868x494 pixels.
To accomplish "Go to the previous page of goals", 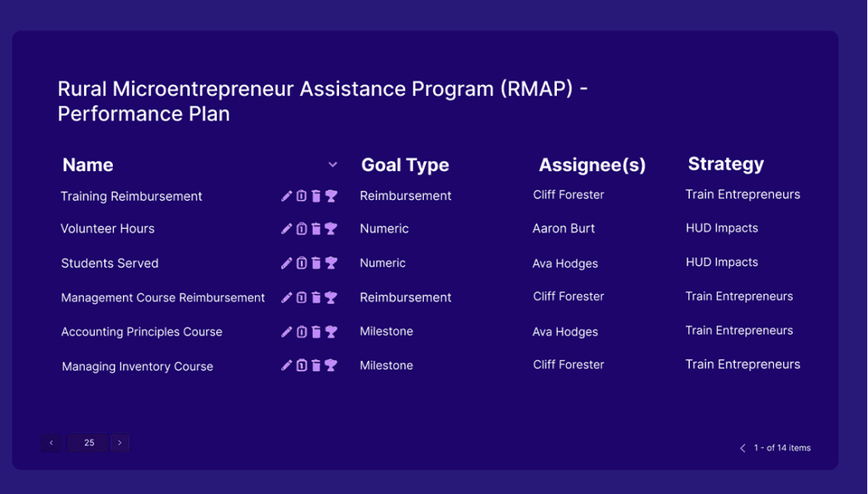I will (51, 442).
